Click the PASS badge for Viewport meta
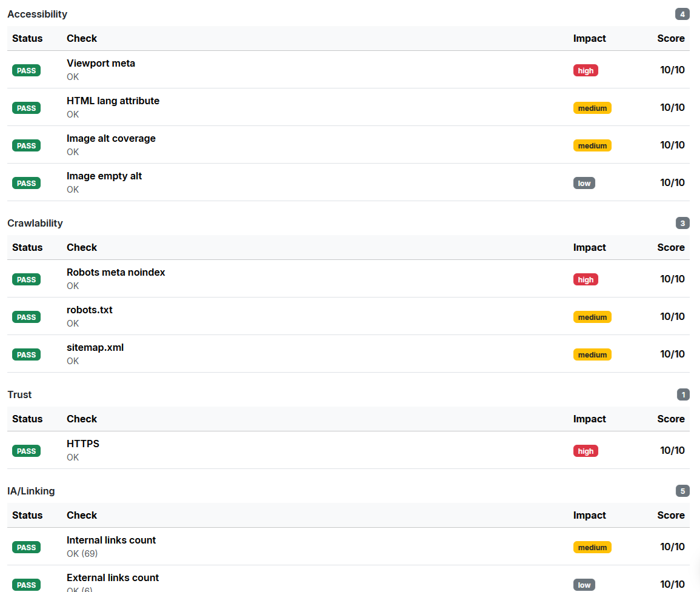700x592 pixels. click(x=26, y=70)
